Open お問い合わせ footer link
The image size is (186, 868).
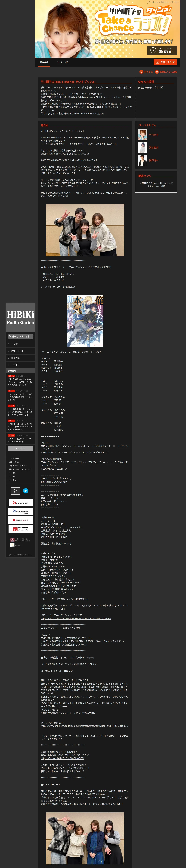14,462
